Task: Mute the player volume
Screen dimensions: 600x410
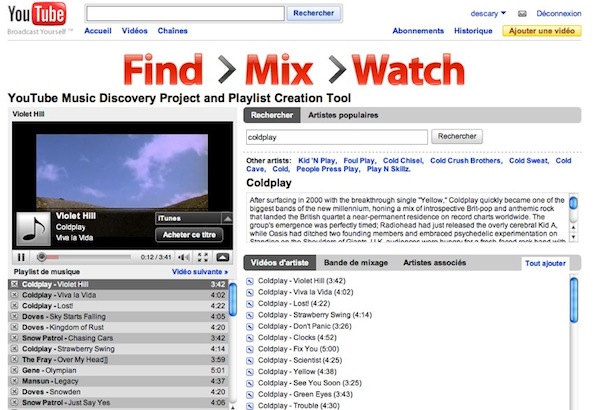Action: (x=184, y=257)
